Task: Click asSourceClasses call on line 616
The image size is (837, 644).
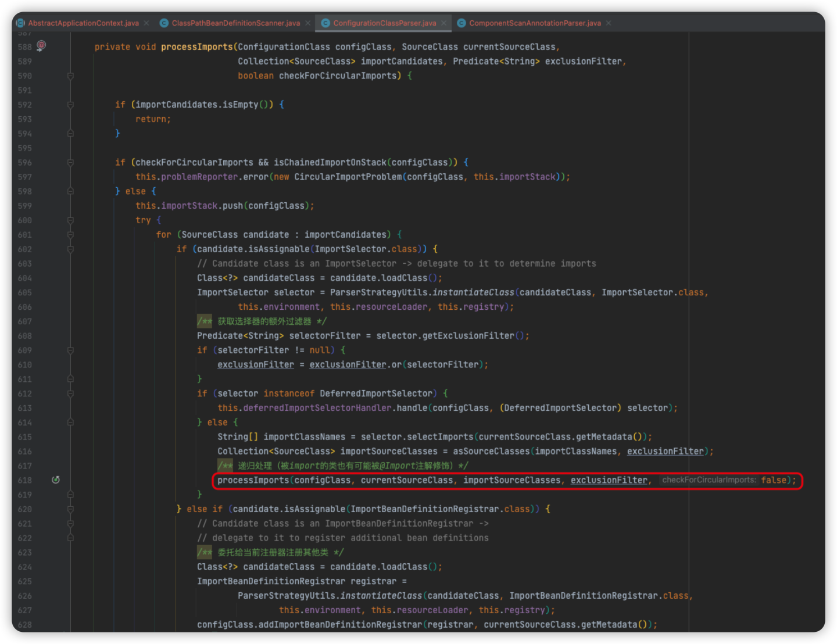Action: click(491, 451)
